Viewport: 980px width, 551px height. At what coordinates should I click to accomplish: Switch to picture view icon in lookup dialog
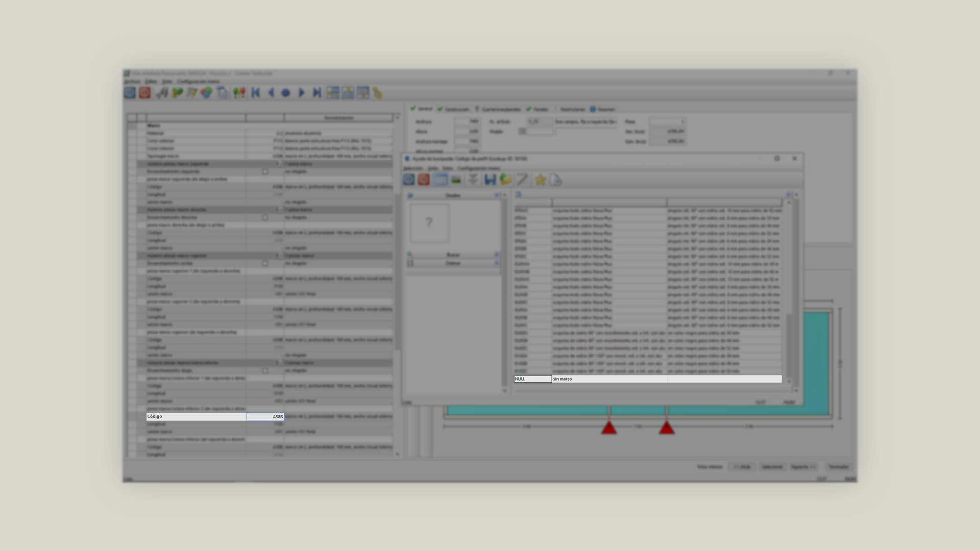(456, 180)
